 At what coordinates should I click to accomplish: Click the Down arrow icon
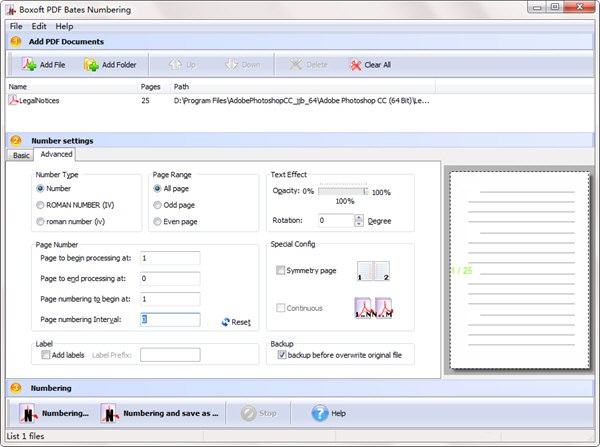point(232,64)
